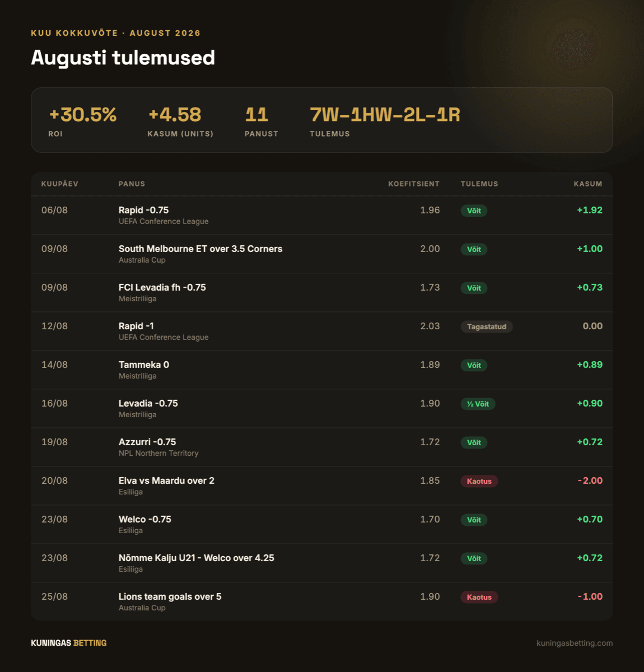
Task: Click the KUU KOKKUVÕTE · AUGUST 2026 label
Action: 115,33
